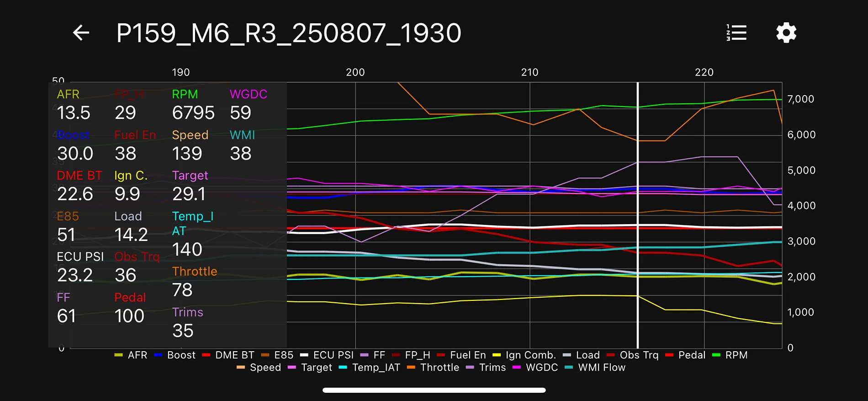Image resolution: width=868 pixels, height=401 pixels.
Task: Hide Obs Trq series via legend
Action: click(x=633, y=355)
